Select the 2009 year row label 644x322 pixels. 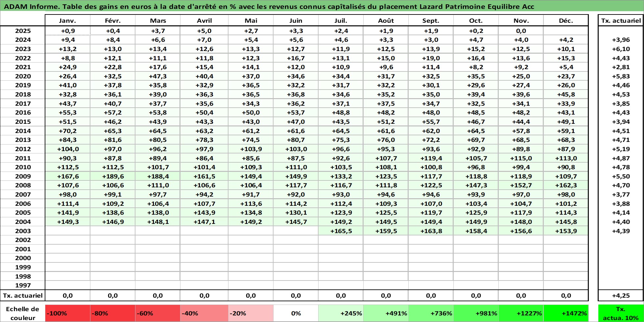pyautogui.click(x=23, y=176)
